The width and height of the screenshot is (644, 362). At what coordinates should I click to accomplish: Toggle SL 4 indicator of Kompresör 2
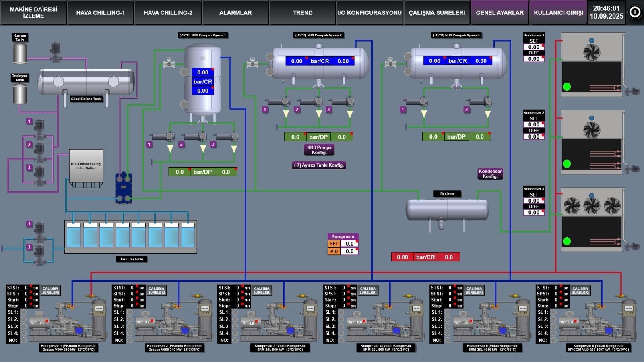[x=130, y=333]
